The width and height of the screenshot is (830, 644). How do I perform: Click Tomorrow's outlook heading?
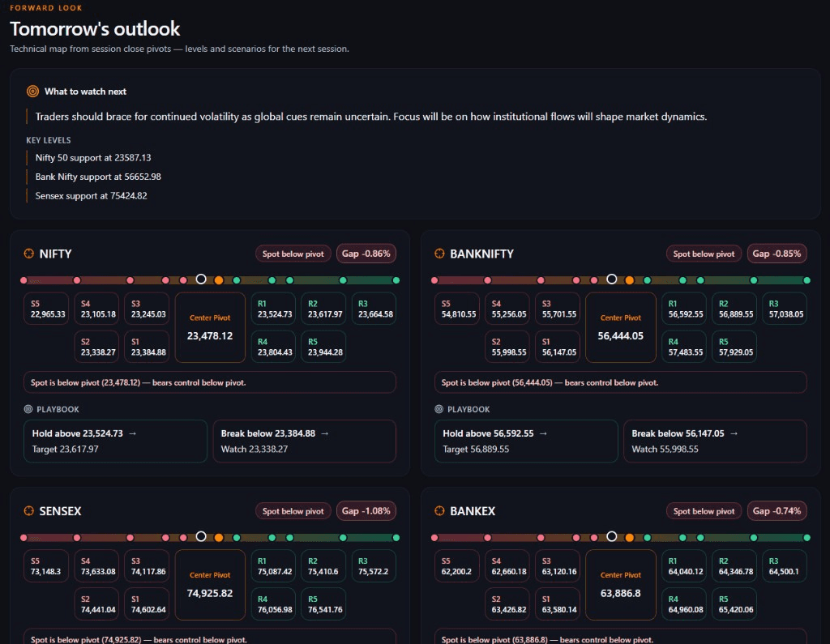[x=95, y=28]
